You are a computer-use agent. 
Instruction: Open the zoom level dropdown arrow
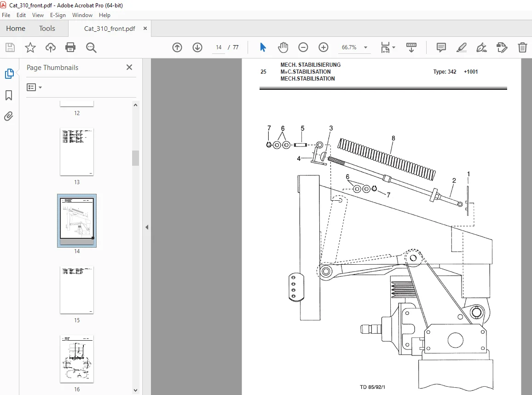(365, 47)
